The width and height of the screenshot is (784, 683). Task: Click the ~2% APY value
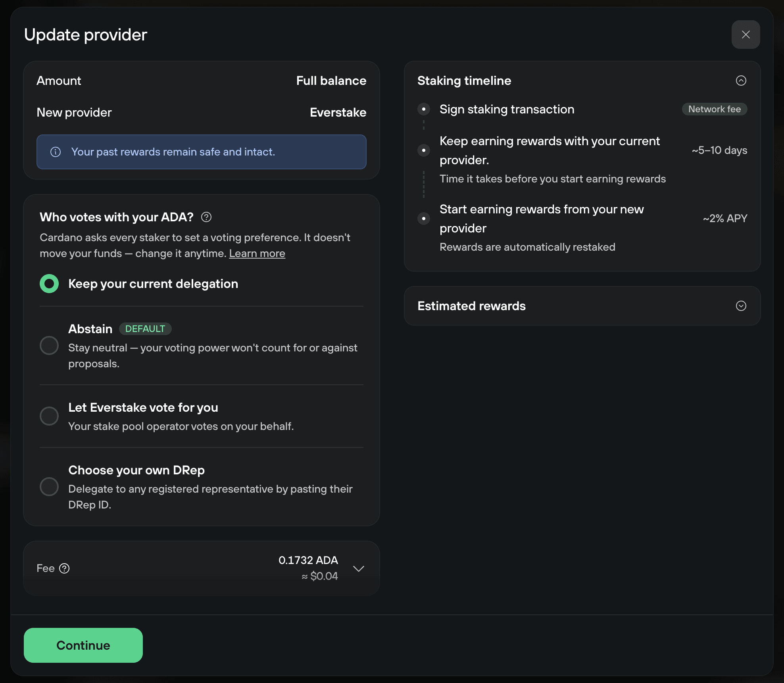(x=725, y=219)
